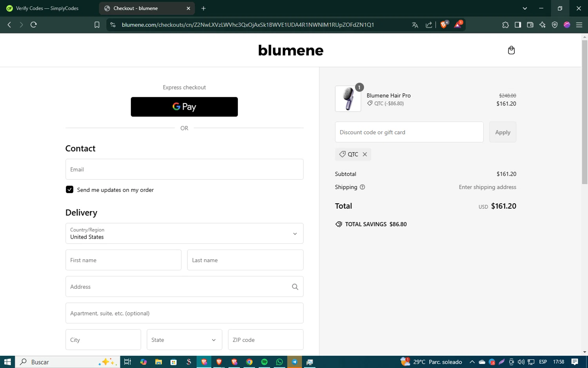Image resolution: width=588 pixels, height=368 pixels.
Task: Click the ESP language indicator
Action: (543, 362)
